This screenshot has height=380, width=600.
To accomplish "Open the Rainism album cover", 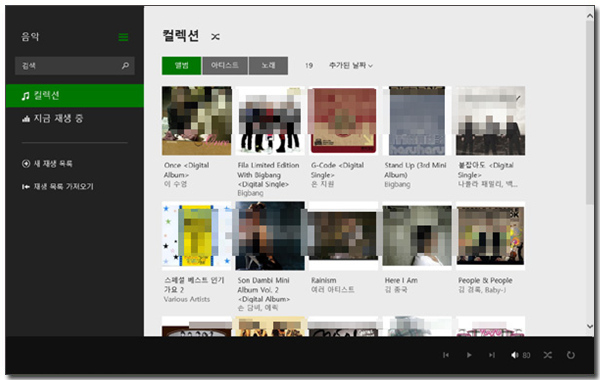I will click(343, 236).
